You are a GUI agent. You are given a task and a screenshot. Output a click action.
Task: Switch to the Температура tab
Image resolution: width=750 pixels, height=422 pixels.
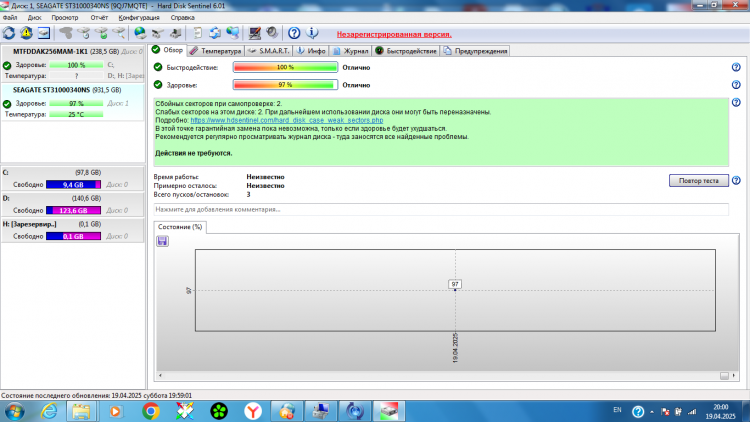(x=215, y=51)
